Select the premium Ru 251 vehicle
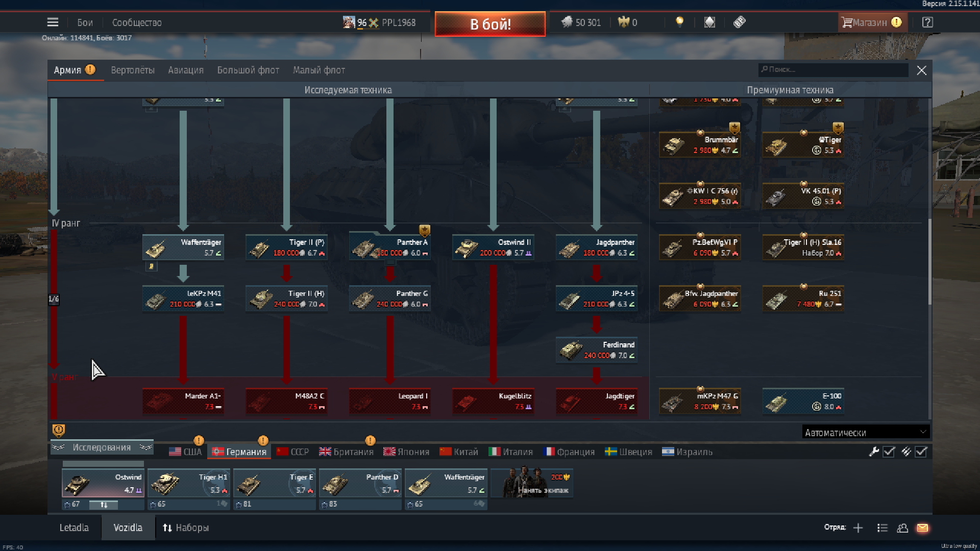Image resolution: width=980 pixels, height=551 pixels. pos(803,298)
